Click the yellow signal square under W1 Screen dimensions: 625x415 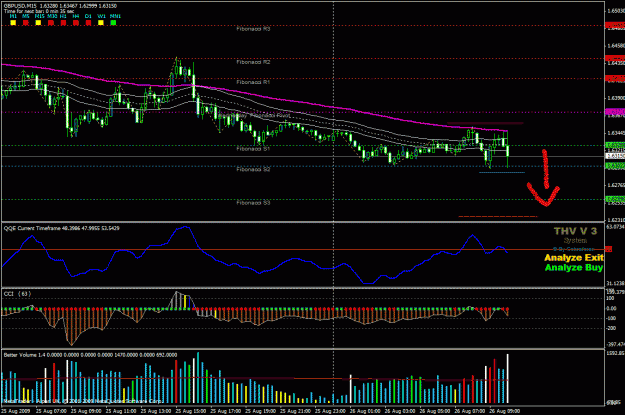coord(101,23)
